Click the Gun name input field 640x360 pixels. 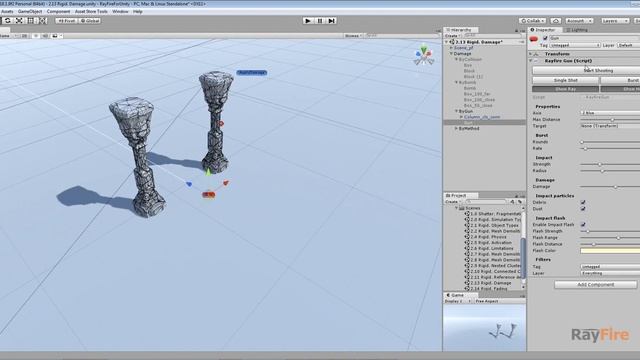click(594, 38)
